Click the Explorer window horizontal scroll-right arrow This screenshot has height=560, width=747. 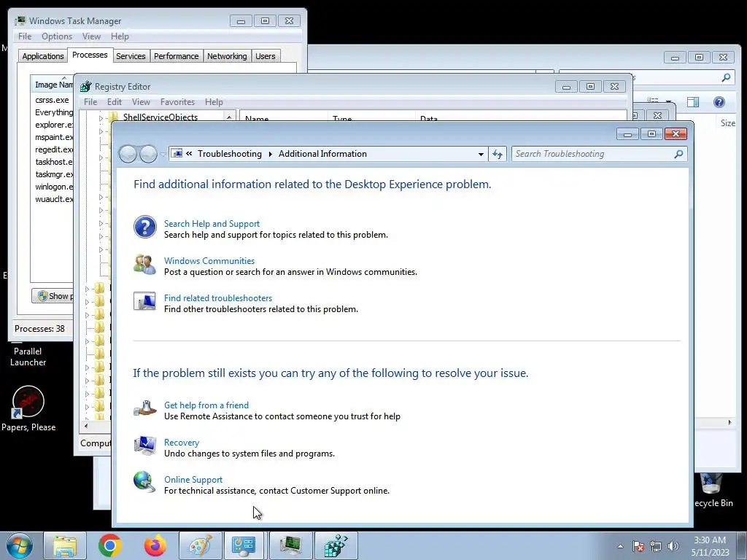coord(729,422)
